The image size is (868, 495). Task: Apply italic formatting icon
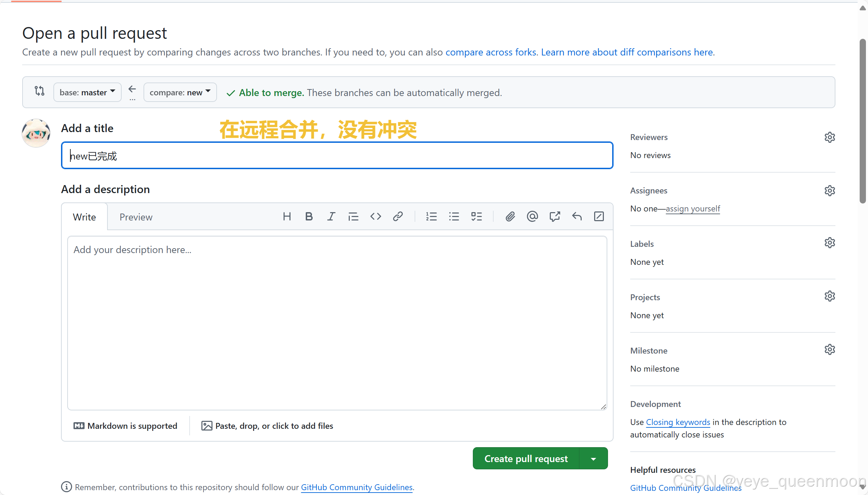point(331,217)
